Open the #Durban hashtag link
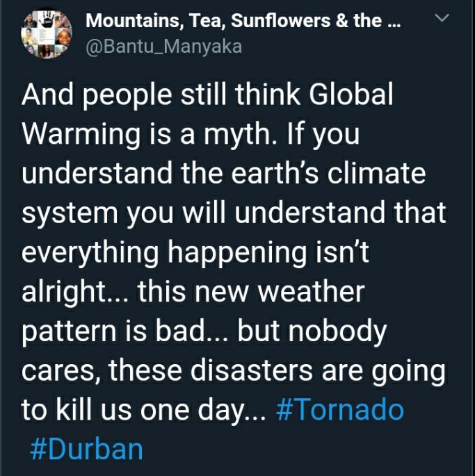Image resolution: width=475 pixels, height=476 pixels. (x=86, y=450)
